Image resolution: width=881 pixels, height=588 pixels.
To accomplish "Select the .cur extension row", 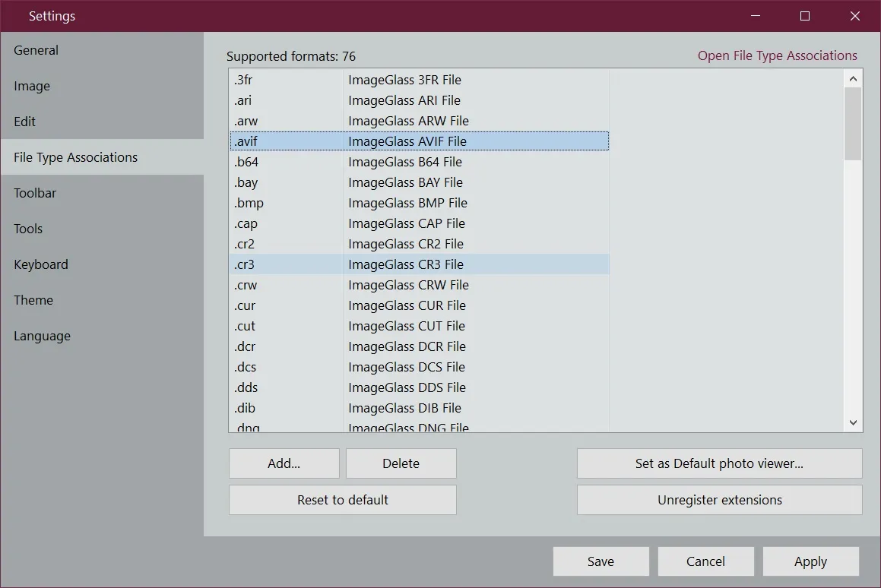I will (x=419, y=305).
